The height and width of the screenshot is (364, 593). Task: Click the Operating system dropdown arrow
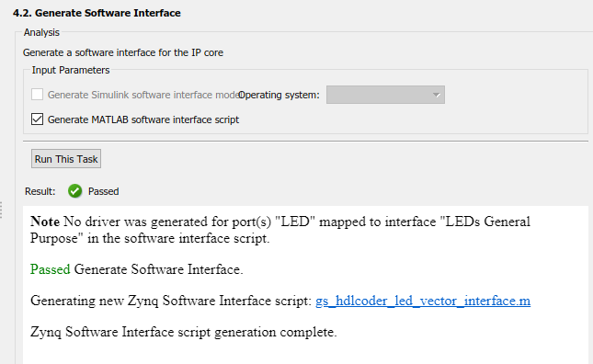coord(437,95)
